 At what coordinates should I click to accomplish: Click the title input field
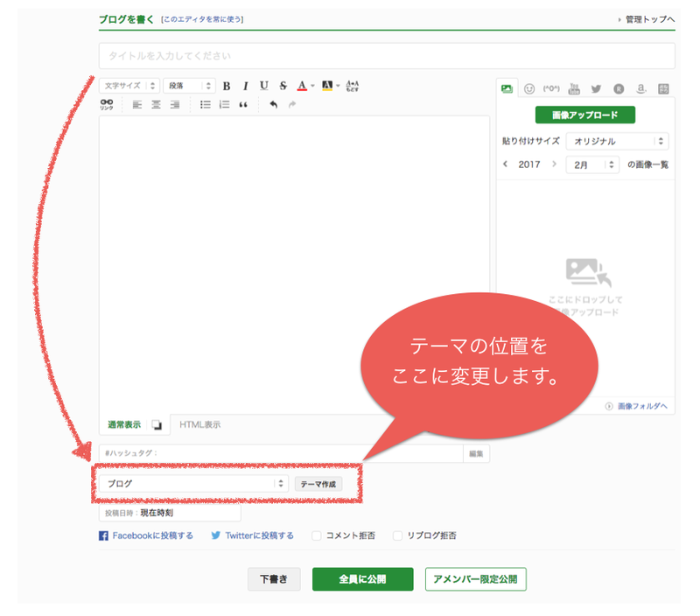coord(387,56)
